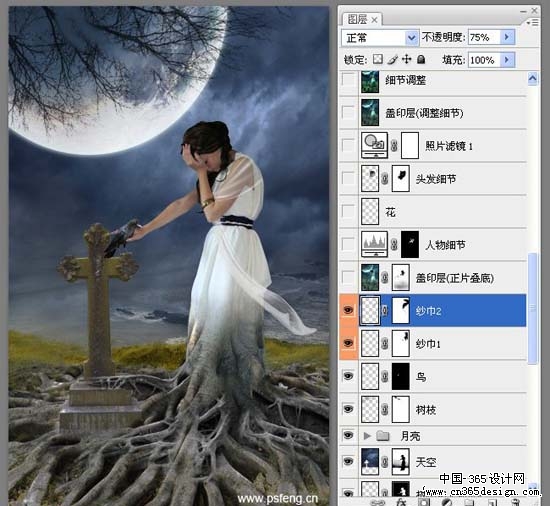Switch to the 图层 panel tab
The image size is (550, 506).
(357, 19)
